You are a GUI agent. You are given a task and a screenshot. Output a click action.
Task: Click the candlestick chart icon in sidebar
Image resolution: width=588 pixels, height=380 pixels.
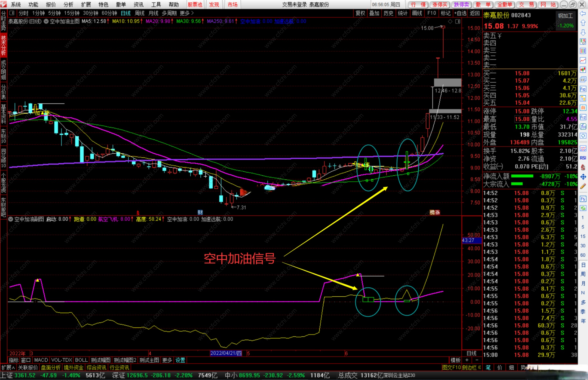pos(583,70)
